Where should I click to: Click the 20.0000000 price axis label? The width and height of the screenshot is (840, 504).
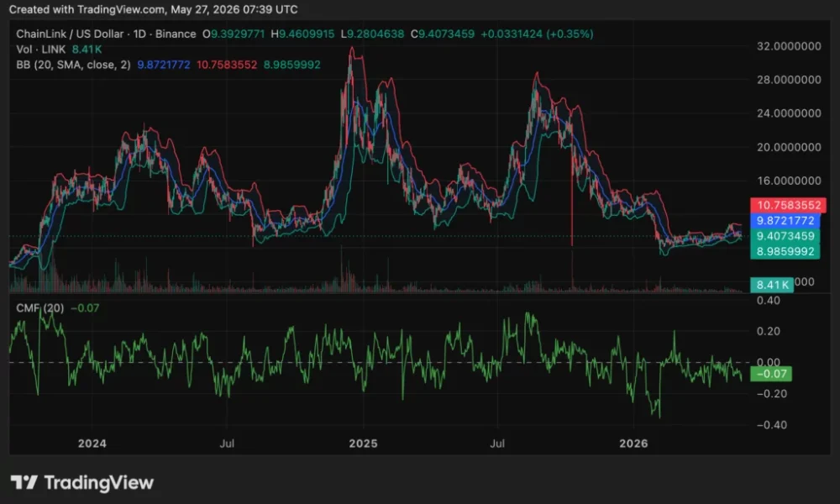pos(789,147)
